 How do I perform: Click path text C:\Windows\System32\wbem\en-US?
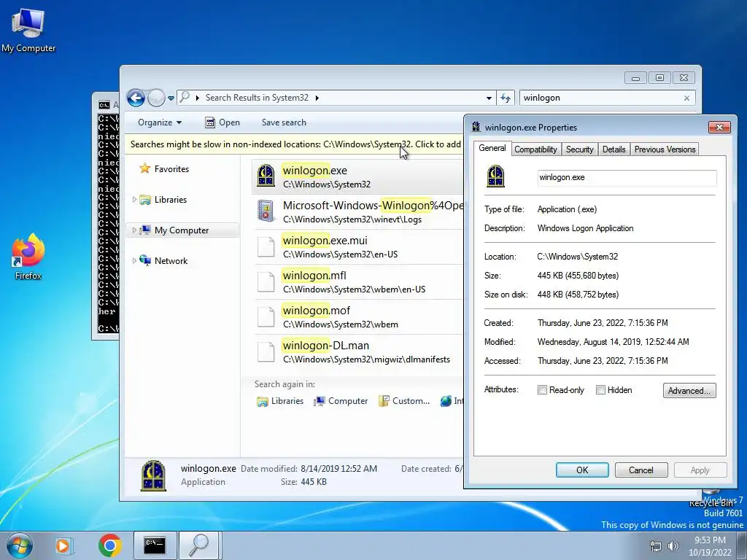click(354, 289)
